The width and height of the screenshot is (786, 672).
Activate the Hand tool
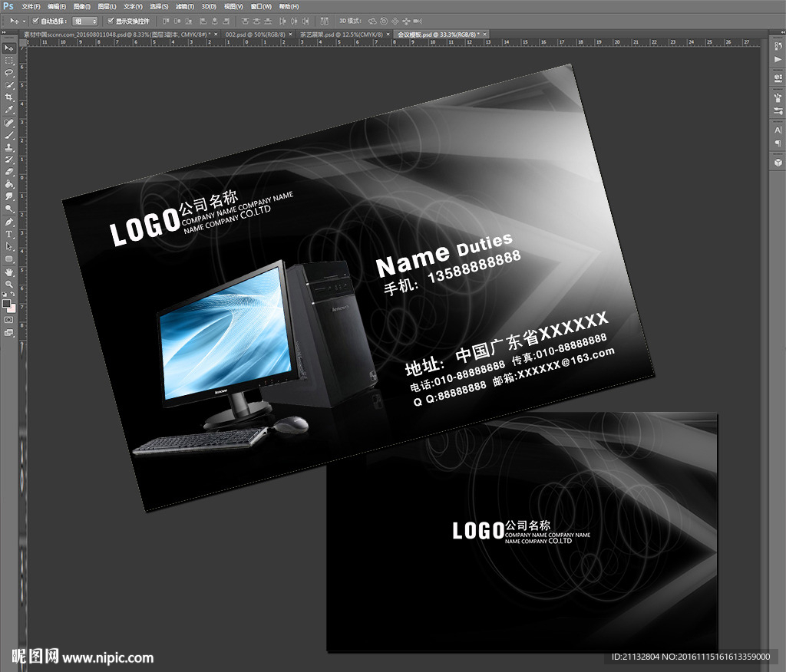9,272
